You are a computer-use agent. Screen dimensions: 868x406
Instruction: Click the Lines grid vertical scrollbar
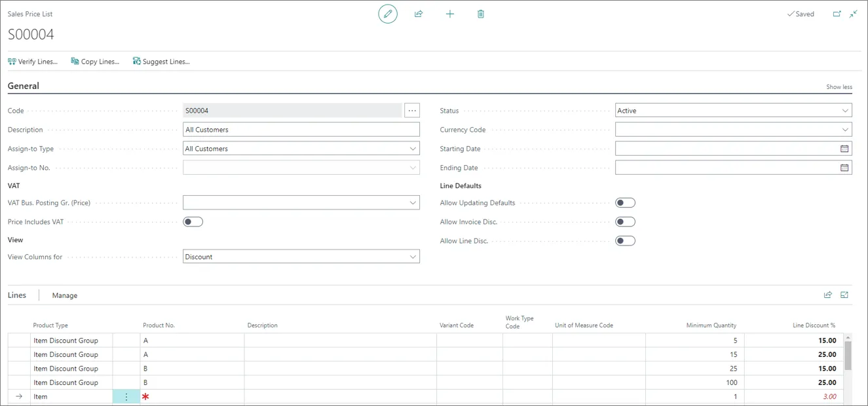[x=848, y=367]
